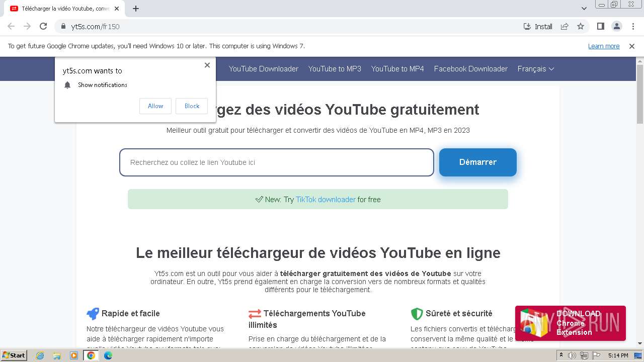
Task: Click the Chrome taskbar icon
Action: (91, 355)
